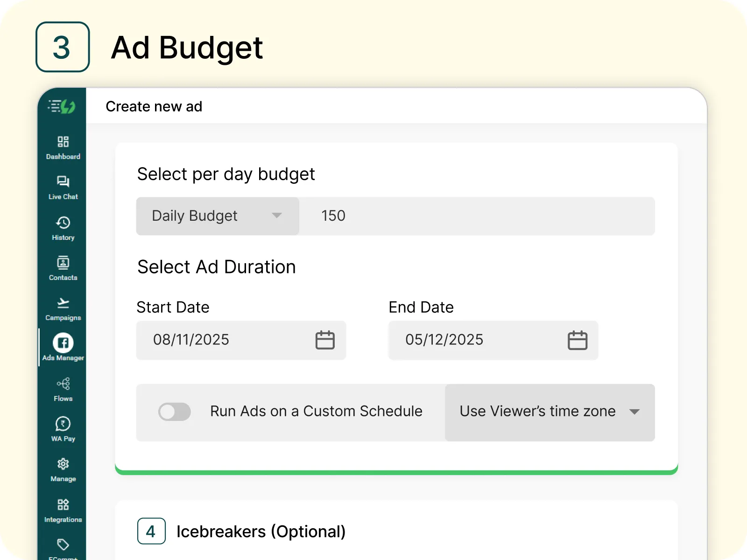The image size is (747, 560).
Task: Enable Run Ads on a Custom Schedule
Action: pyautogui.click(x=175, y=412)
